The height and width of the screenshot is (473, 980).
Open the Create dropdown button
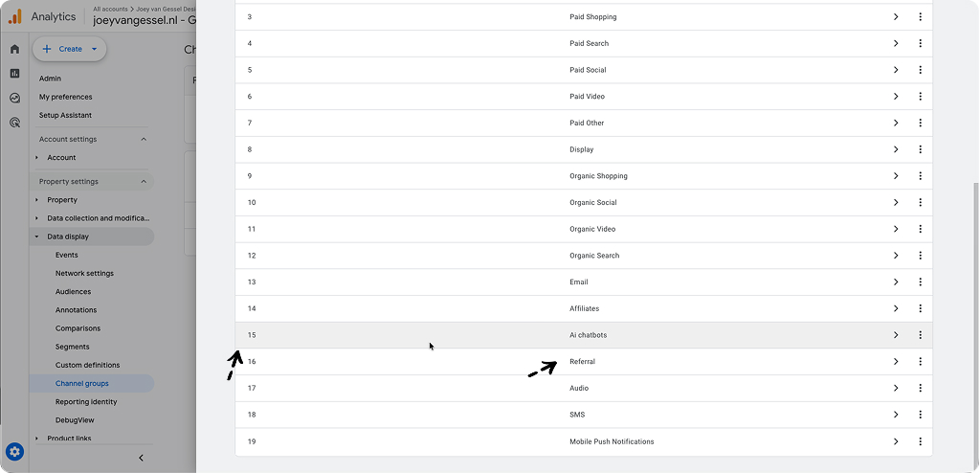pyautogui.click(x=69, y=49)
